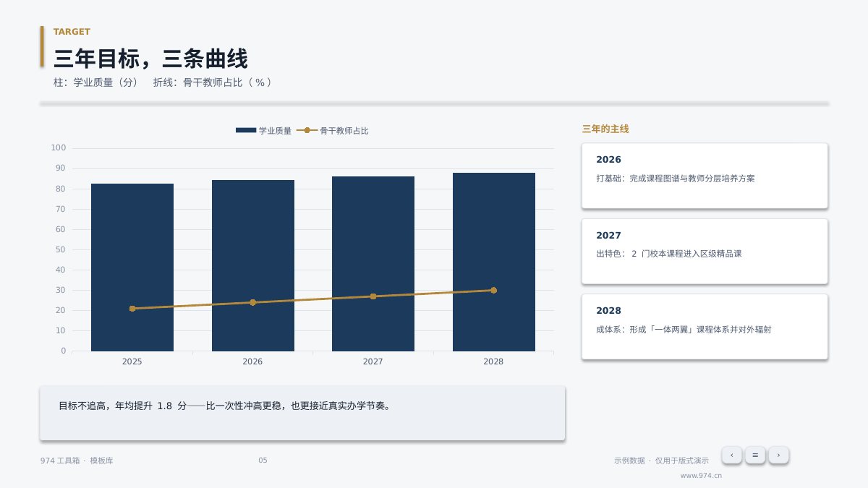Open the 2026 打基础 card
The height and width of the screenshot is (488, 868).
[x=705, y=176]
